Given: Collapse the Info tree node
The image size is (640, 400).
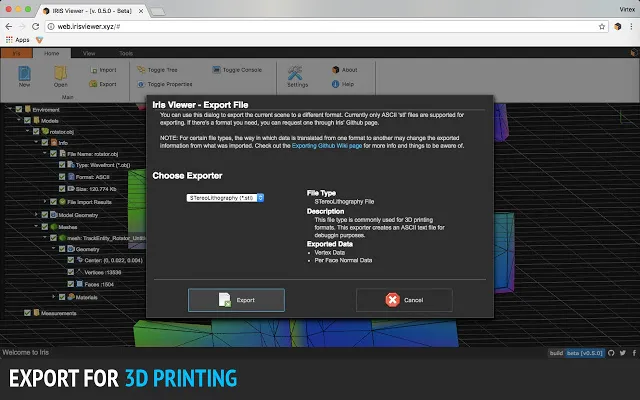Looking at the screenshot, I should (36, 142).
